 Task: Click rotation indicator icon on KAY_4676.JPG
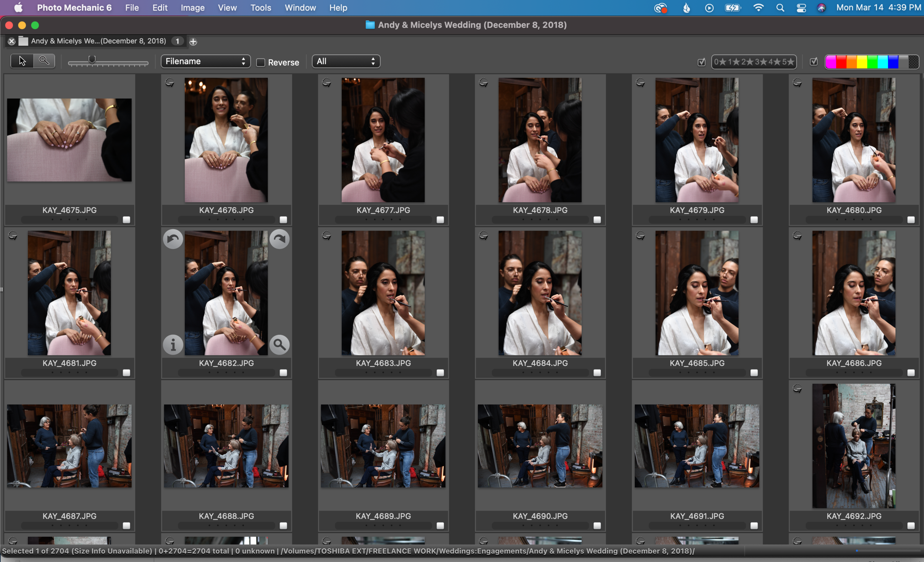[x=170, y=82]
